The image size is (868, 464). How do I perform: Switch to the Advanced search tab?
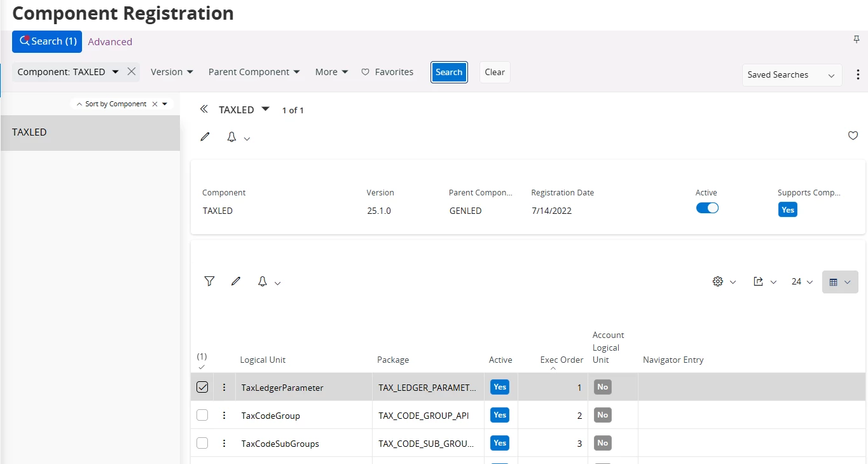110,42
